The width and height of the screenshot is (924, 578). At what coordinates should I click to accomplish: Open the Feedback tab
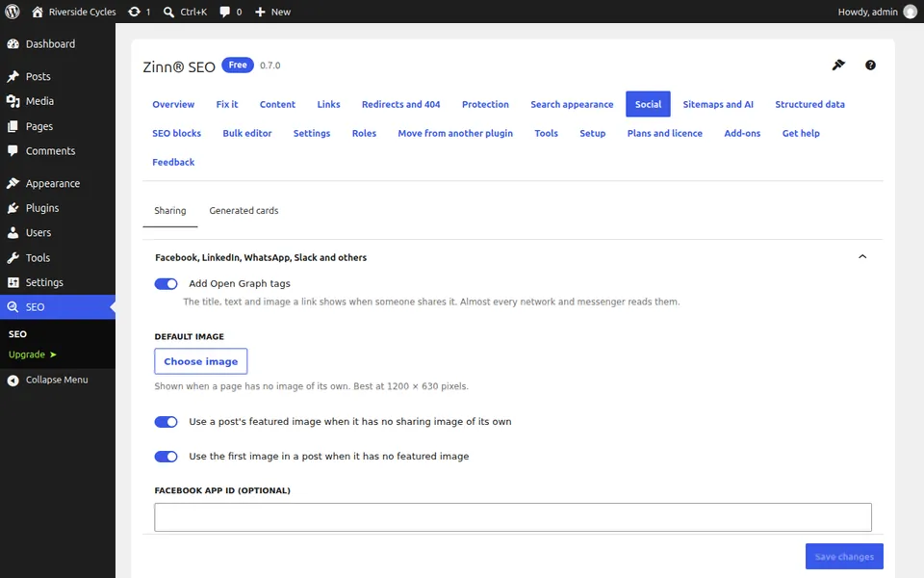point(173,162)
